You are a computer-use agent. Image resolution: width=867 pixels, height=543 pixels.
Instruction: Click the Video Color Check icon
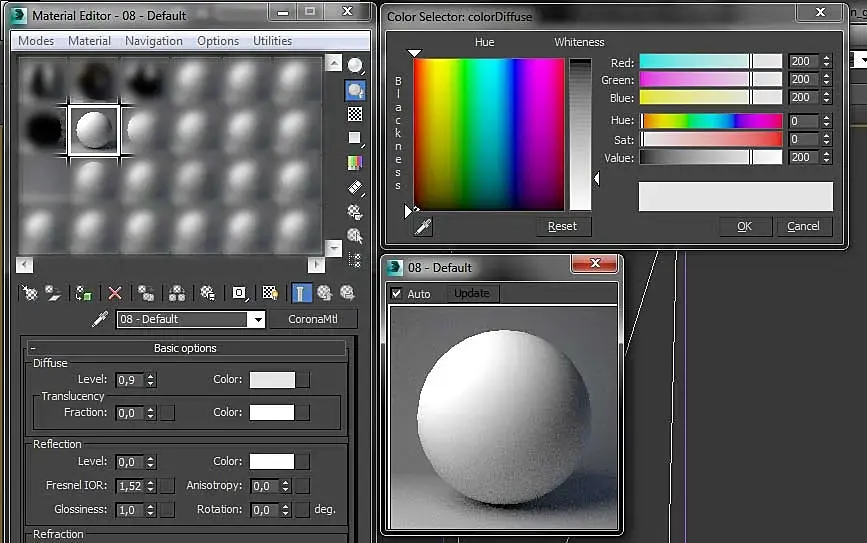(355, 163)
